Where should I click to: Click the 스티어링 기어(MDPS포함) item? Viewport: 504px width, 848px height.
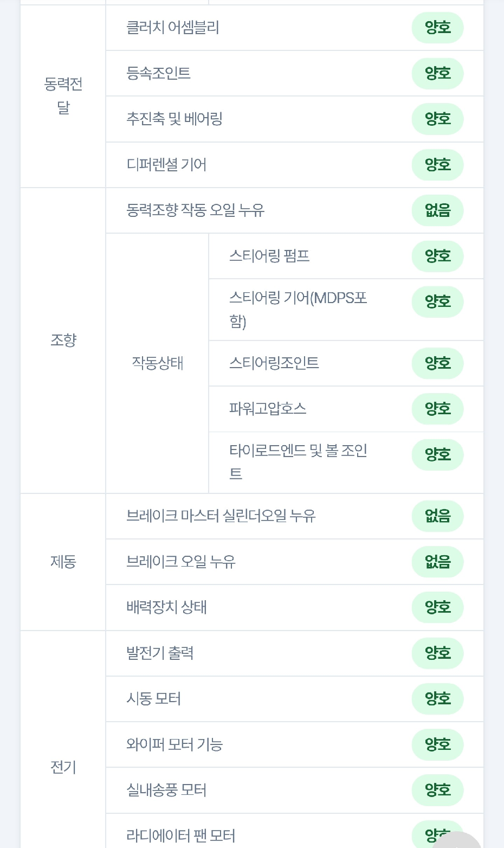click(298, 310)
